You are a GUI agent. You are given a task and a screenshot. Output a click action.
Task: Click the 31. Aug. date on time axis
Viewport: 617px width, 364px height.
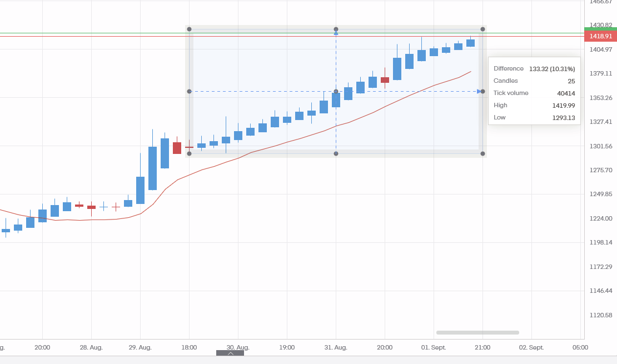[336, 347]
